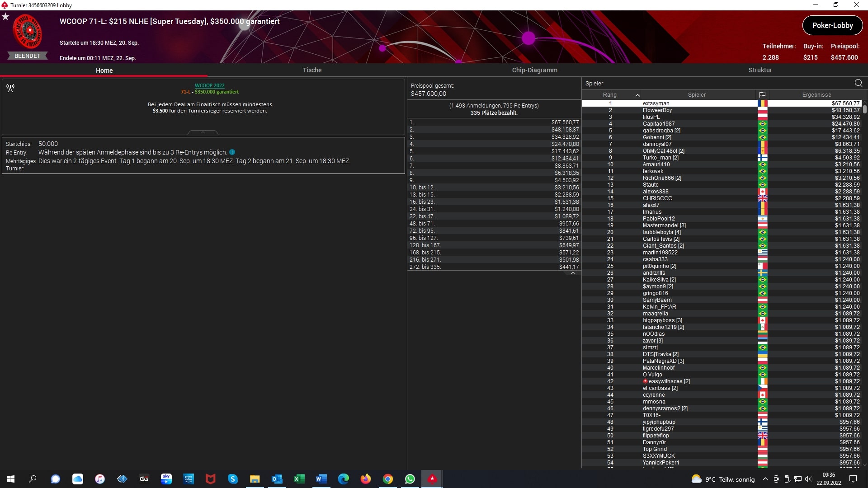This screenshot has width=868, height=488.
Task: Click the player list scrollbar thumb
Action: pyautogui.click(x=865, y=109)
